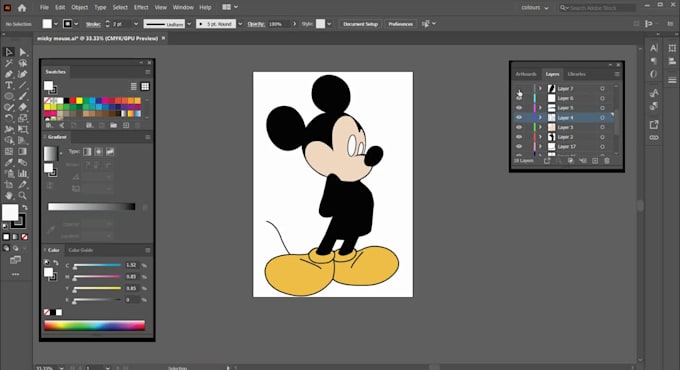Click the Create New Layer icon
Viewport: 680px width, 370px height.
(x=595, y=161)
